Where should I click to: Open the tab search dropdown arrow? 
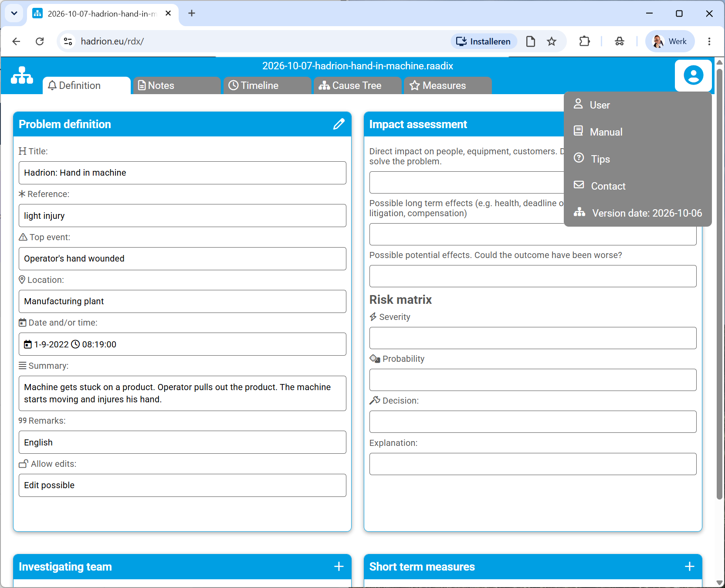[x=14, y=14]
